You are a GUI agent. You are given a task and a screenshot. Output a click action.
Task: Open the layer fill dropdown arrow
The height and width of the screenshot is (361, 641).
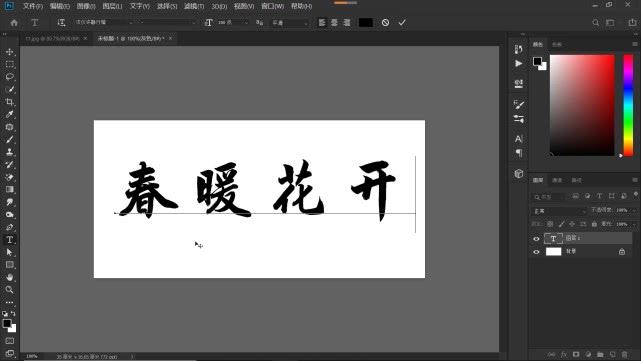634,224
